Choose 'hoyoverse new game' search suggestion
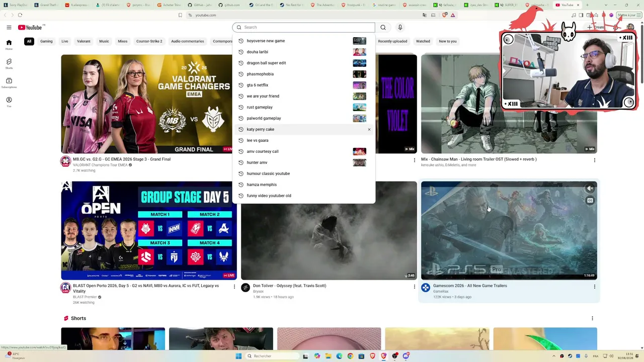This screenshot has height=362, width=644. [x=304, y=41]
